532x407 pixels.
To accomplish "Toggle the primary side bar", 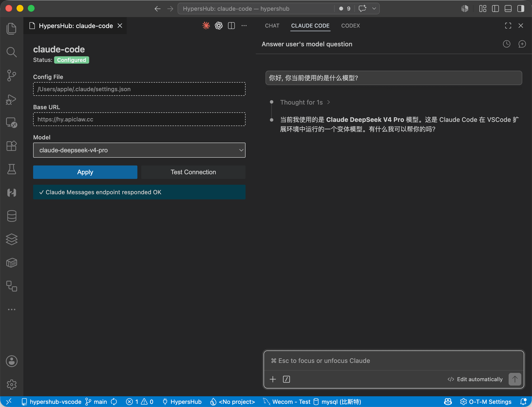I will click(495, 9).
